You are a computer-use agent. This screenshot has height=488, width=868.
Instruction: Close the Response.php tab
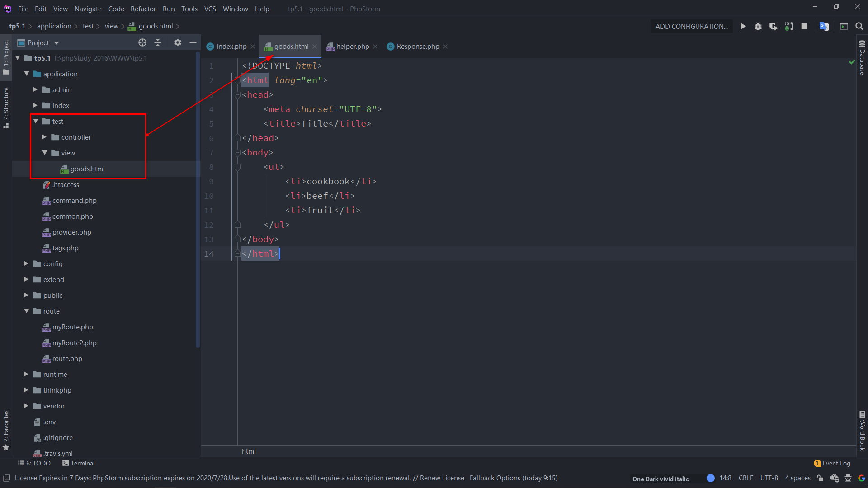445,47
